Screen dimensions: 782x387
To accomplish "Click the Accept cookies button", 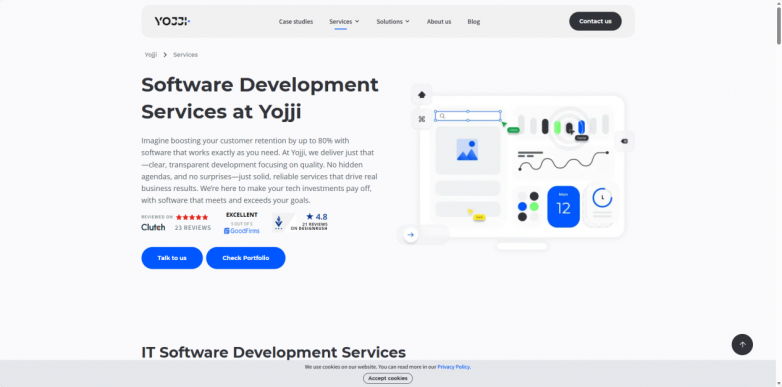I will pyautogui.click(x=388, y=378).
